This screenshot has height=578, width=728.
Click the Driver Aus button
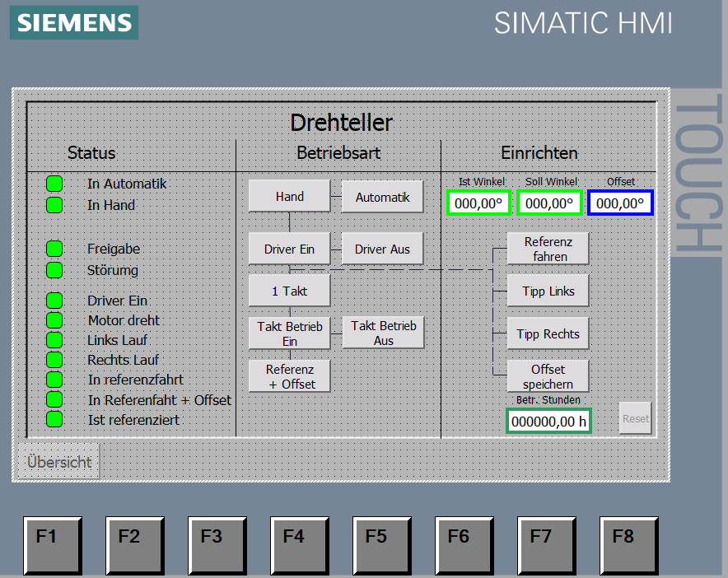click(x=383, y=249)
